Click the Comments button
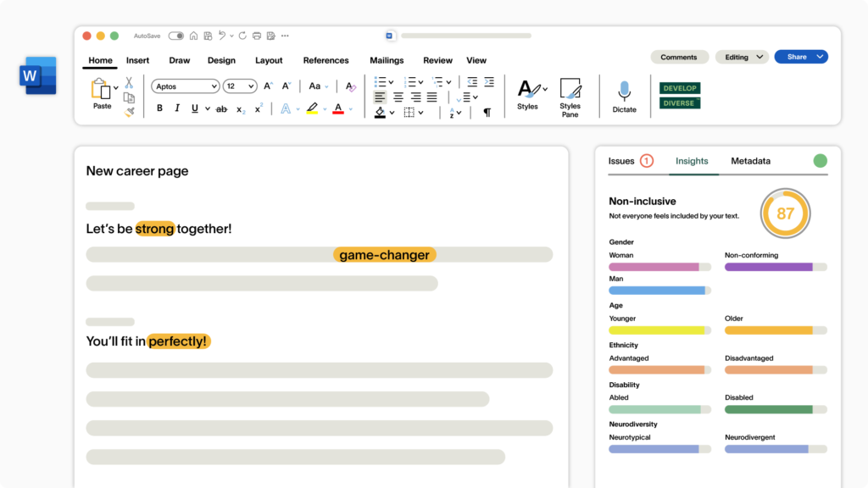The width and height of the screenshot is (868, 488). [679, 57]
